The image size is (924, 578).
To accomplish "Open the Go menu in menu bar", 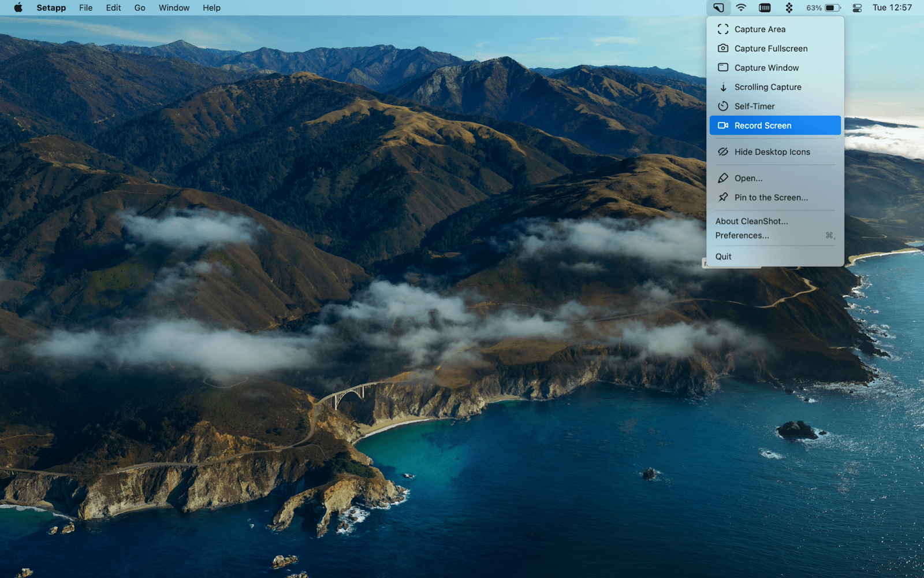I will pyautogui.click(x=139, y=8).
